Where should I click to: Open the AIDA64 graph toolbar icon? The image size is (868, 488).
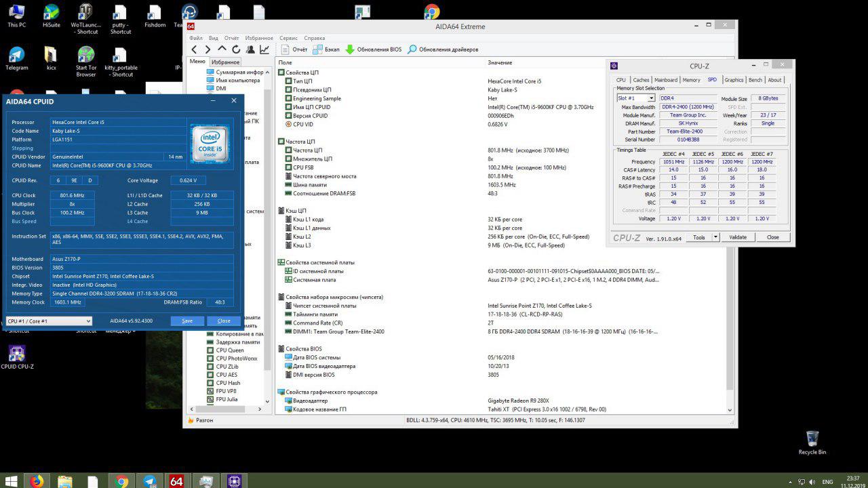pos(264,49)
